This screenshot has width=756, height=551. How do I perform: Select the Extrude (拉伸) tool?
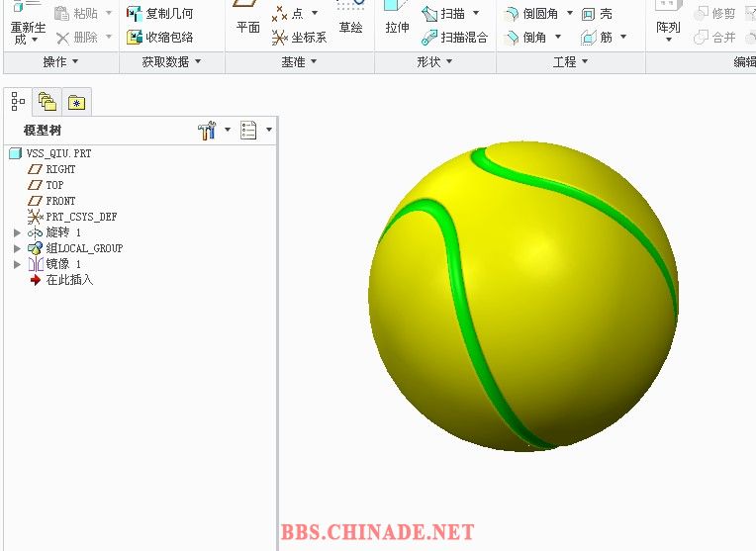click(x=397, y=19)
